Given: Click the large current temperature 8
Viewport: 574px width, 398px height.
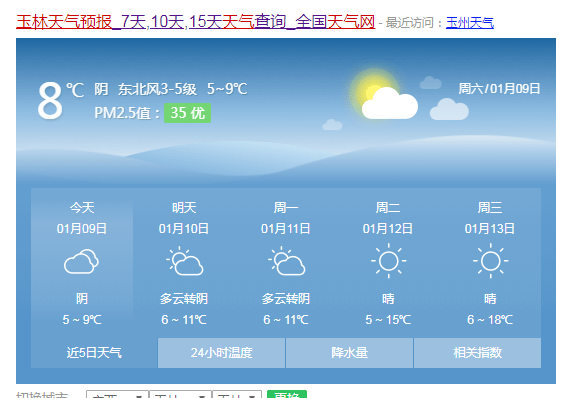Looking at the screenshot, I should click(x=50, y=101).
